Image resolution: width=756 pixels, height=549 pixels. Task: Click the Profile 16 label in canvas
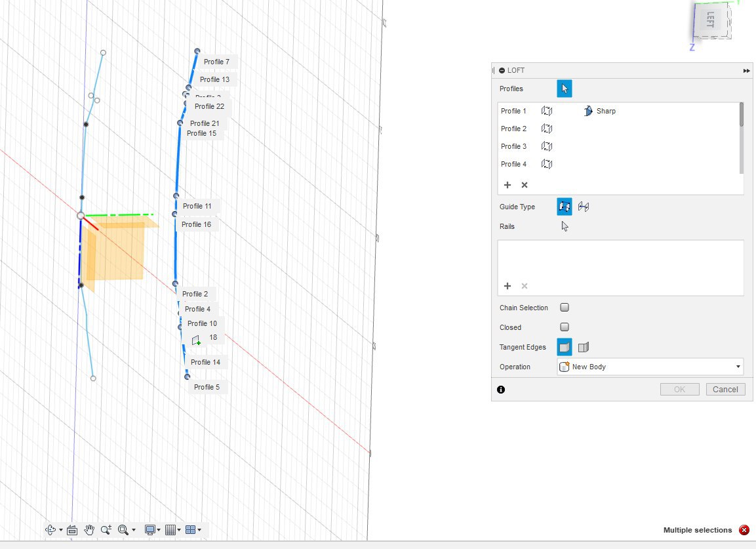pyautogui.click(x=196, y=224)
